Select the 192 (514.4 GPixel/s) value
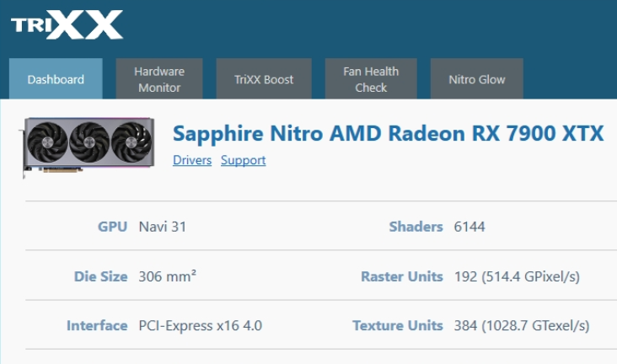The height and width of the screenshot is (364, 617). [517, 276]
